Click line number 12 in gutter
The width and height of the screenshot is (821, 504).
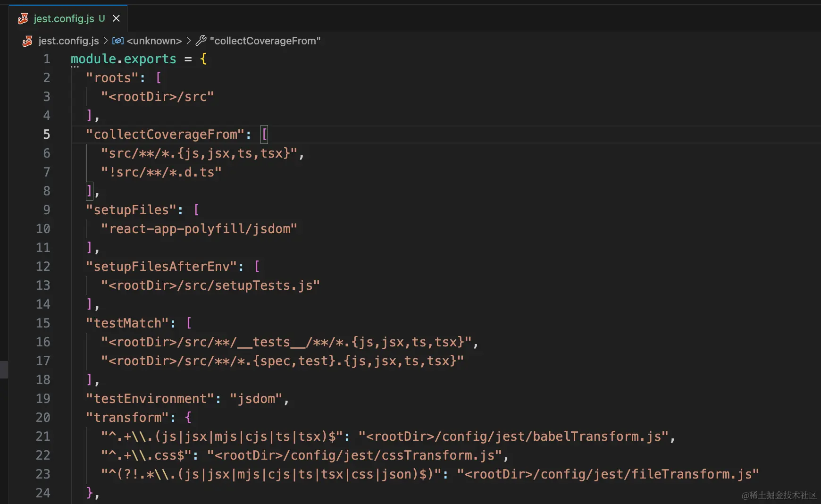pyautogui.click(x=43, y=267)
